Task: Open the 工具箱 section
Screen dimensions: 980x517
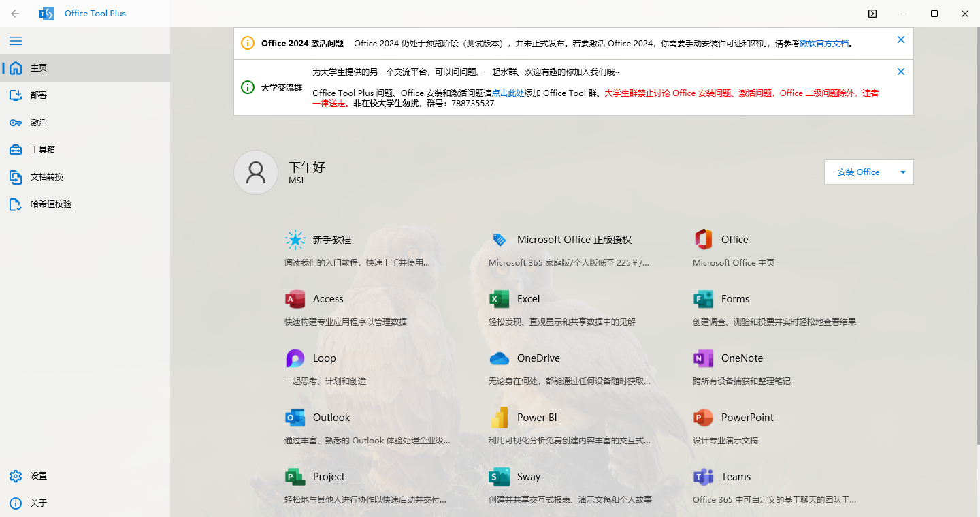Action: [x=15, y=149]
